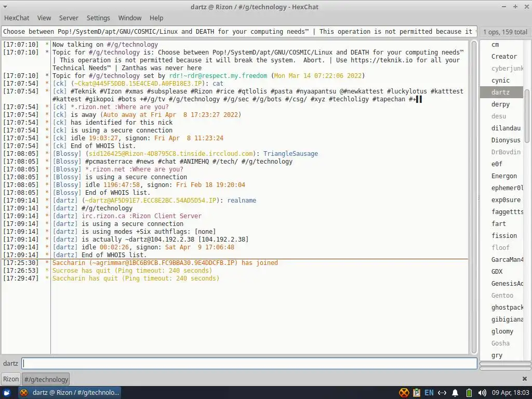Select user Gentoo in user list

click(502, 295)
